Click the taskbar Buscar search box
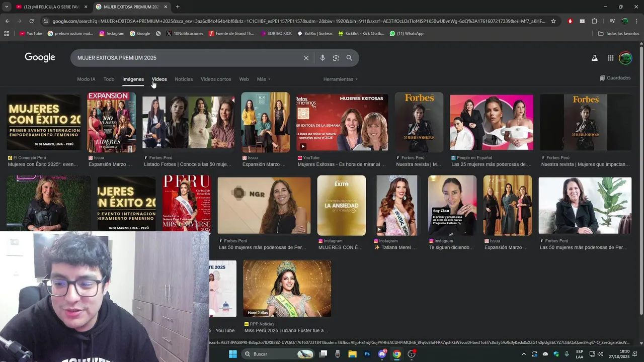Viewport: 644px width, 362px height. (x=278, y=354)
